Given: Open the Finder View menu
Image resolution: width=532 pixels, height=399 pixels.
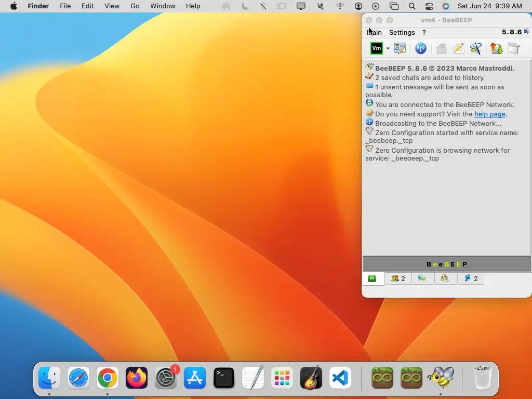Looking at the screenshot, I should click(x=112, y=6).
